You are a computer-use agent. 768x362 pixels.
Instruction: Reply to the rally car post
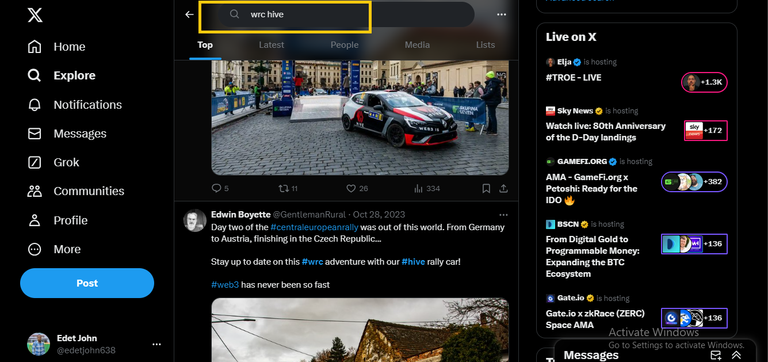tap(220, 189)
